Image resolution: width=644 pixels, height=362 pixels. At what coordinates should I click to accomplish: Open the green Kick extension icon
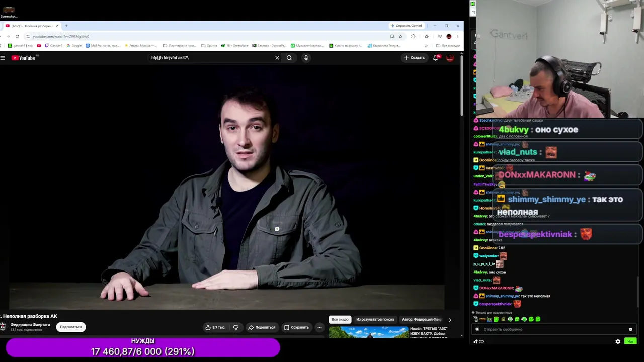point(473,4)
